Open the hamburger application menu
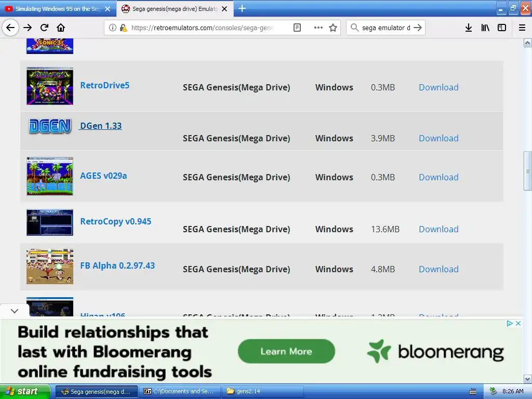This screenshot has height=399, width=532. click(522, 28)
